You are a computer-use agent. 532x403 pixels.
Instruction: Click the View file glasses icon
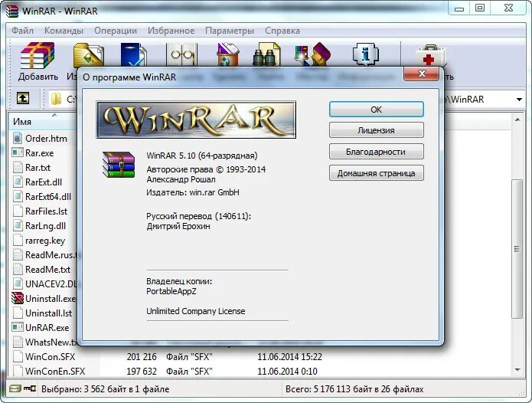(x=182, y=54)
